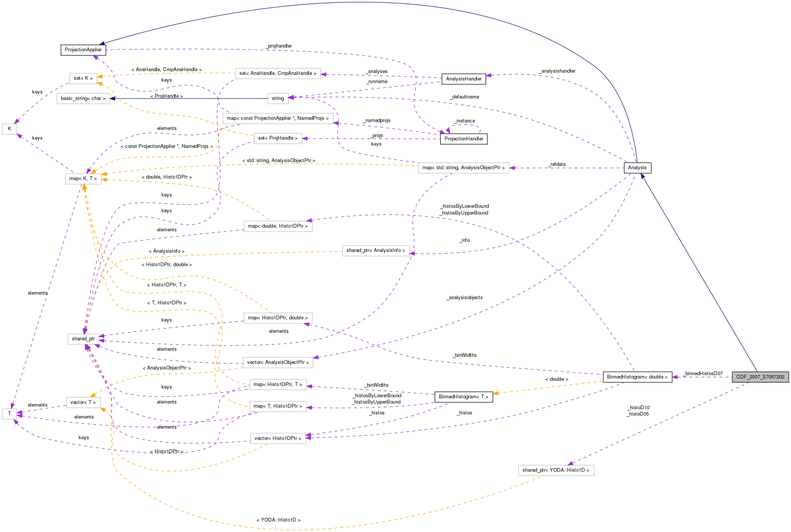The height and width of the screenshot is (532, 791).
Task: Click the < AnalysisObjectPtr > template label
Action: point(167,368)
